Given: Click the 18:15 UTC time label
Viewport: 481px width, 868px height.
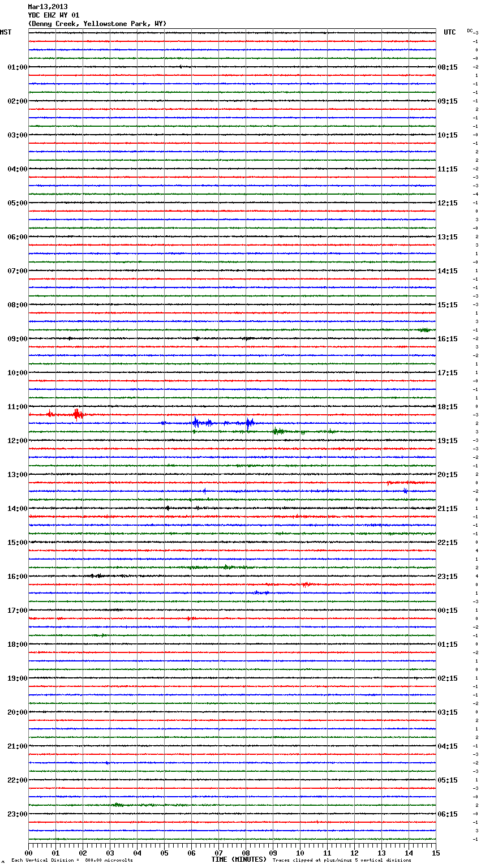Looking at the screenshot, I should tap(448, 407).
